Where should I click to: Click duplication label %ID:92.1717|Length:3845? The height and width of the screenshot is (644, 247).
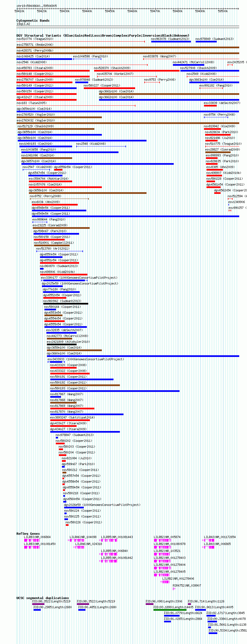[x=226, y=613]
